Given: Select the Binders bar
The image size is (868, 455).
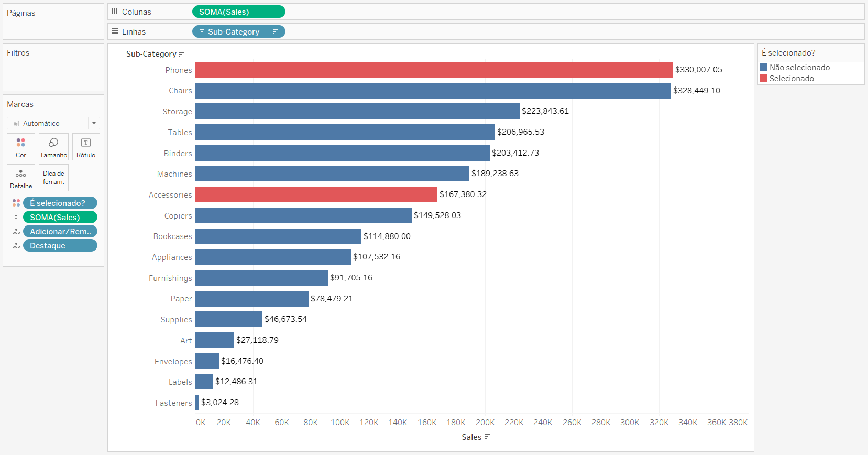Looking at the screenshot, I should coord(343,153).
